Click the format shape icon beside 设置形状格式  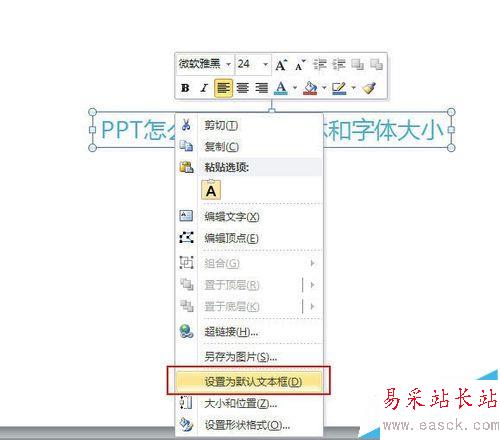click(x=186, y=425)
